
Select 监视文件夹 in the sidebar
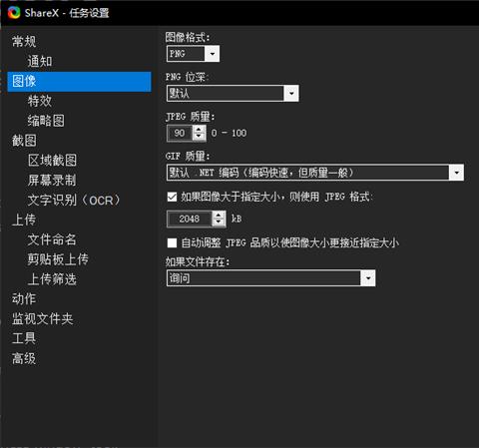click(x=43, y=318)
